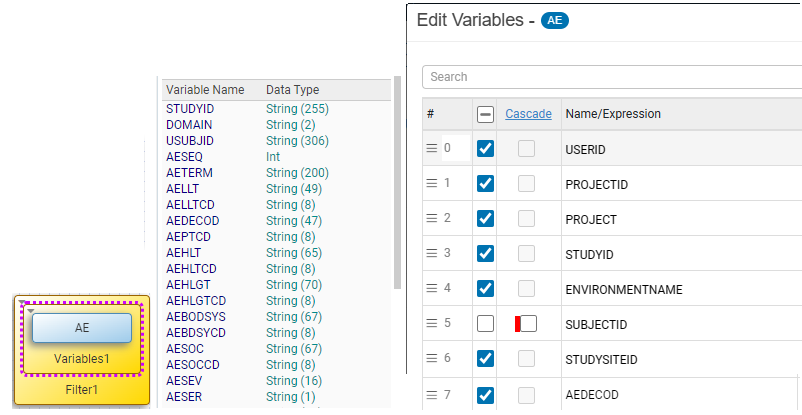
Task: Toggle the Cascade checkbox for USERID
Action: pyautogui.click(x=526, y=148)
